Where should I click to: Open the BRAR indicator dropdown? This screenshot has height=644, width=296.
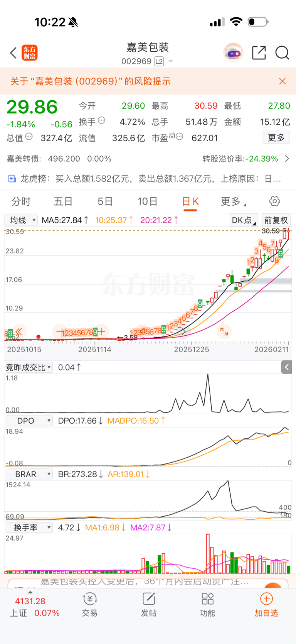point(29,474)
